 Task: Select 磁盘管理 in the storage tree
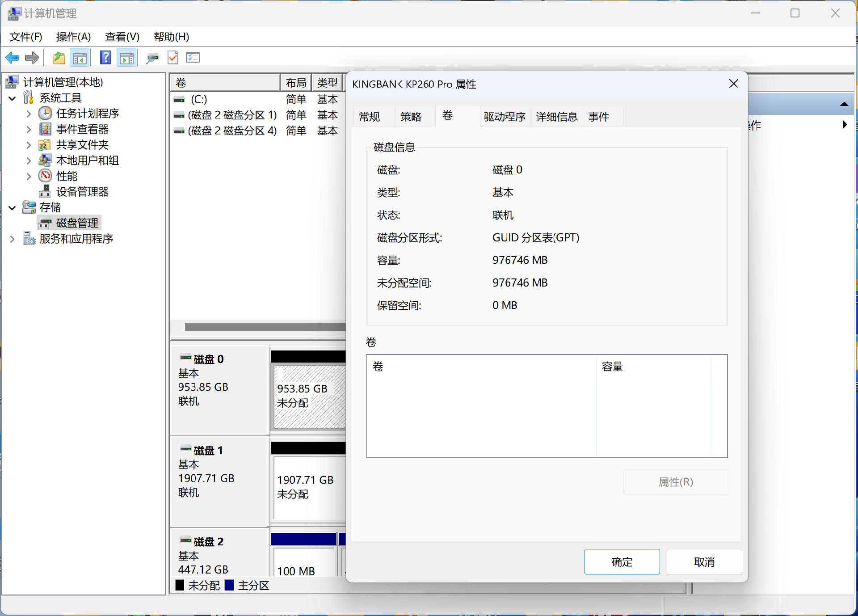click(77, 223)
